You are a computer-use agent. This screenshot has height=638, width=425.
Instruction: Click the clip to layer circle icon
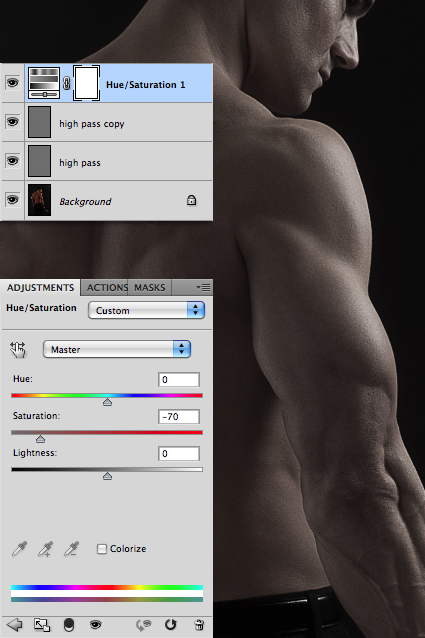(69, 625)
